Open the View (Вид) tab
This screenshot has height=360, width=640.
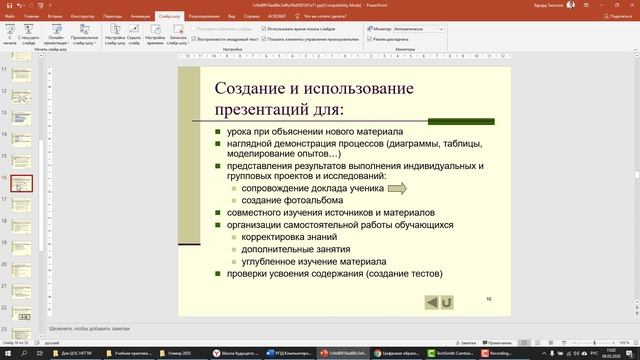[x=231, y=16]
